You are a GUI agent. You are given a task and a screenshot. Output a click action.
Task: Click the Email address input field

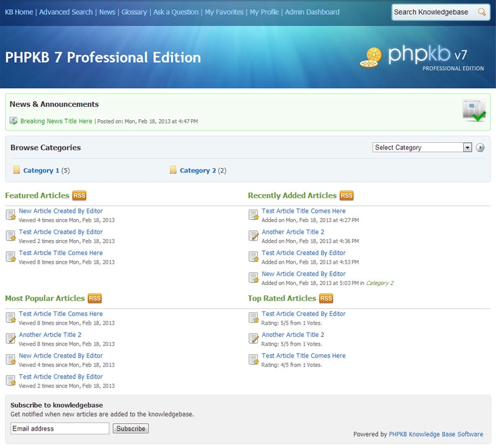tap(59, 428)
